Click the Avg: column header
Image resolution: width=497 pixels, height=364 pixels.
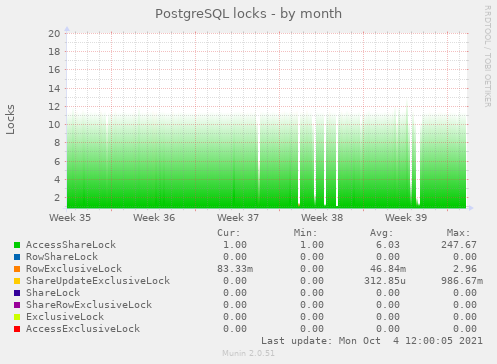(x=382, y=233)
